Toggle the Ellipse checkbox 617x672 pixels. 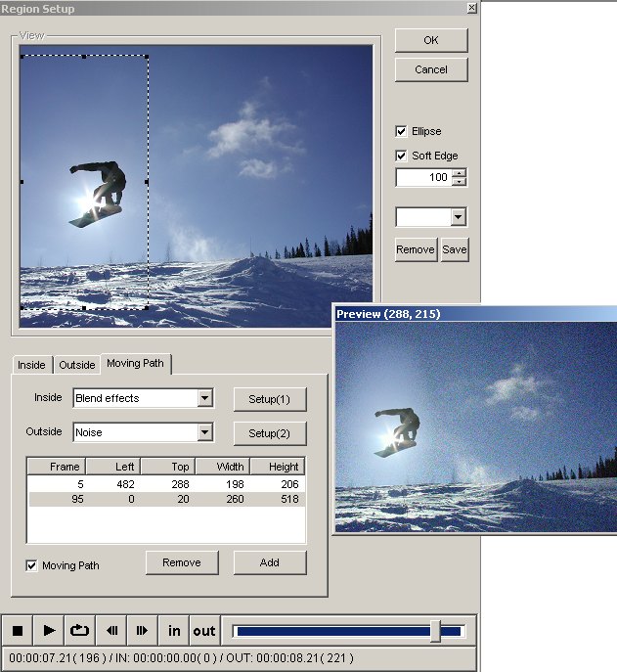pos(401,131)
